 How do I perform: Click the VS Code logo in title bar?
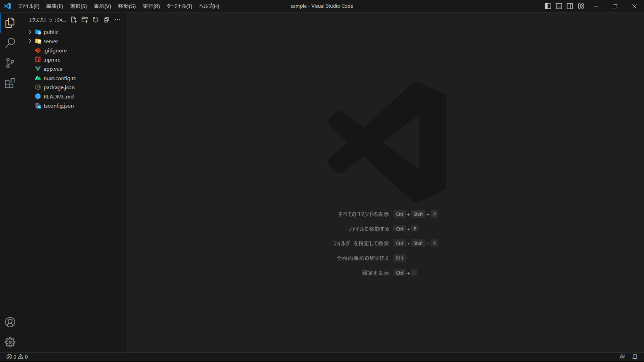click(7, 6)
